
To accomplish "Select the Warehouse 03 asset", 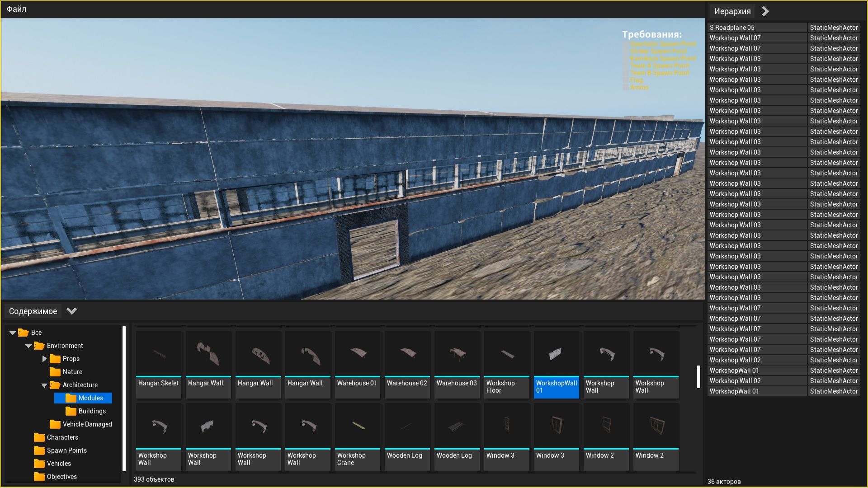I will [457, 365].
